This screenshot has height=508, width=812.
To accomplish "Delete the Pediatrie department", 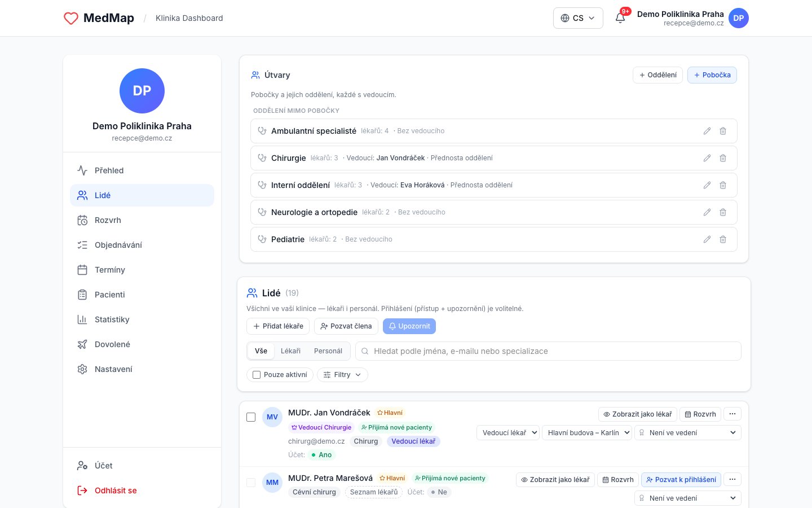I will click(x=723, y=239).
